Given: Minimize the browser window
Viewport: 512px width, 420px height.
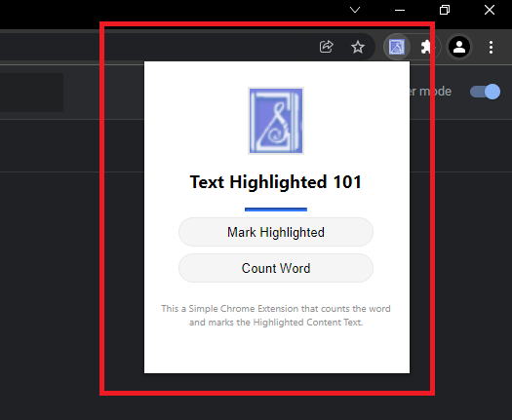Looking at the screenshot, I should [400, 10].
